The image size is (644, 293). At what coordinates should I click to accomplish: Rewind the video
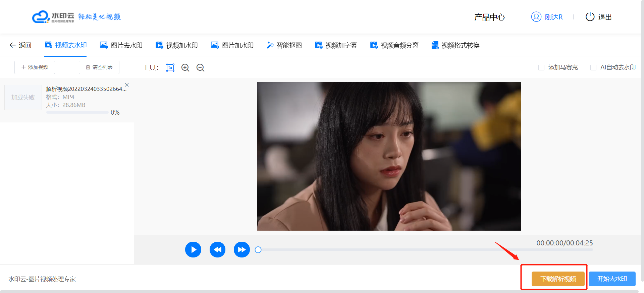217,250
